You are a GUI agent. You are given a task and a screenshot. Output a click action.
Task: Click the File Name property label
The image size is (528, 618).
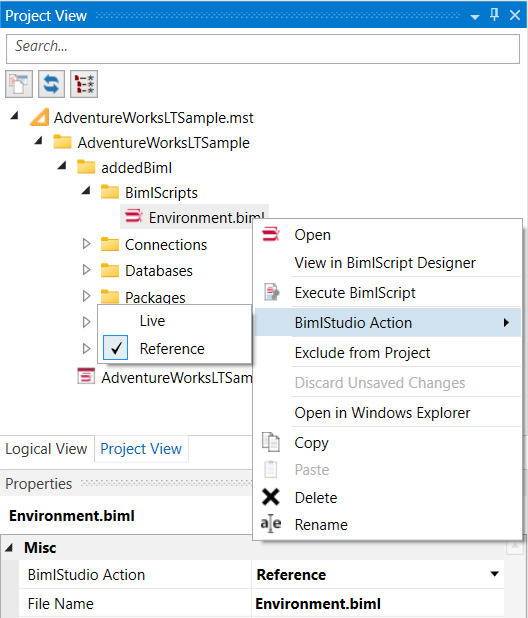(61, 603)
